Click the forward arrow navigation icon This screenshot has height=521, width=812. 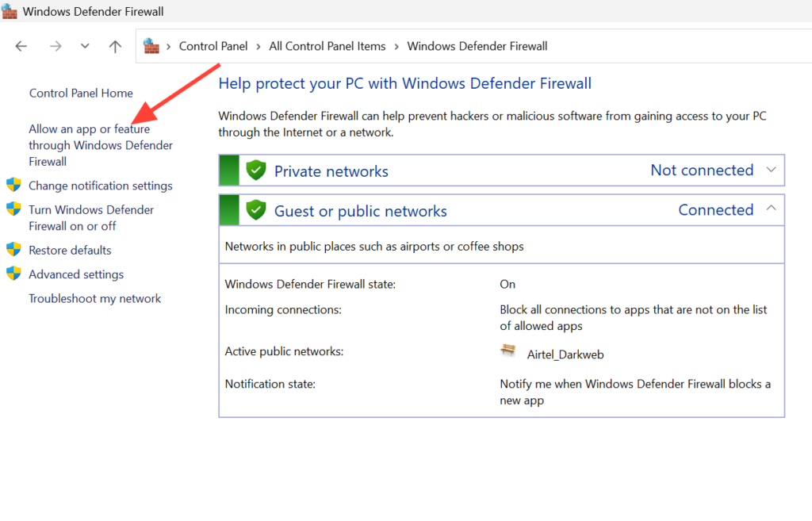(56, 47)
